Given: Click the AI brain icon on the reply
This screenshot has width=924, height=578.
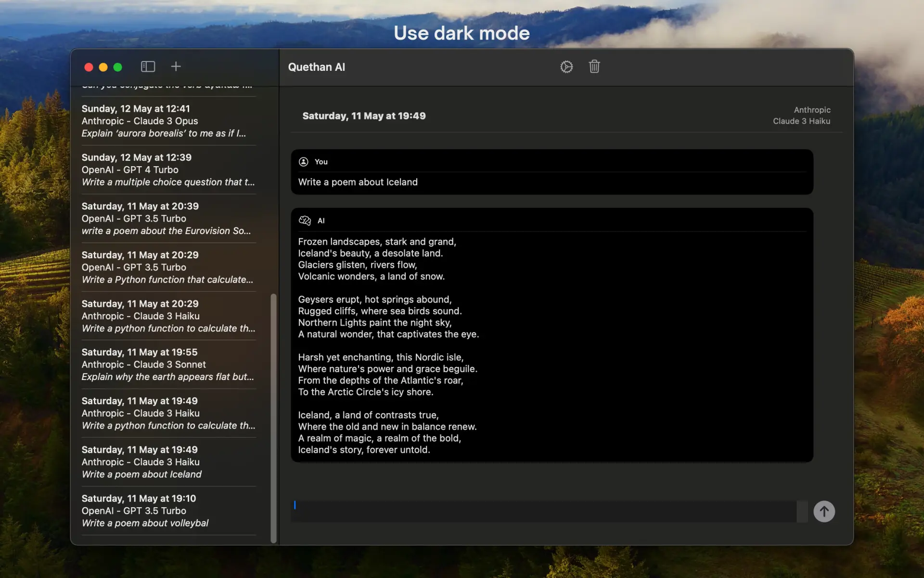Looking at the screenshot, I should click(x=305, y=220).
